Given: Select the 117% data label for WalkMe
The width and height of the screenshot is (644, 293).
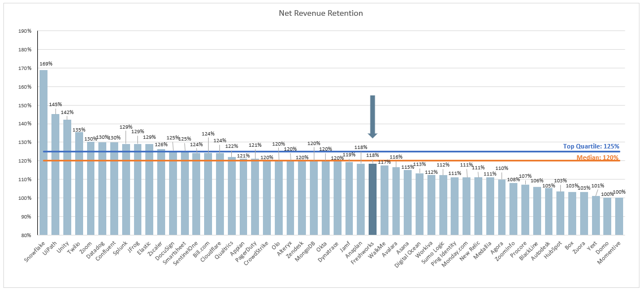Looking at the screenshot, I should click(x=385, y=161).
